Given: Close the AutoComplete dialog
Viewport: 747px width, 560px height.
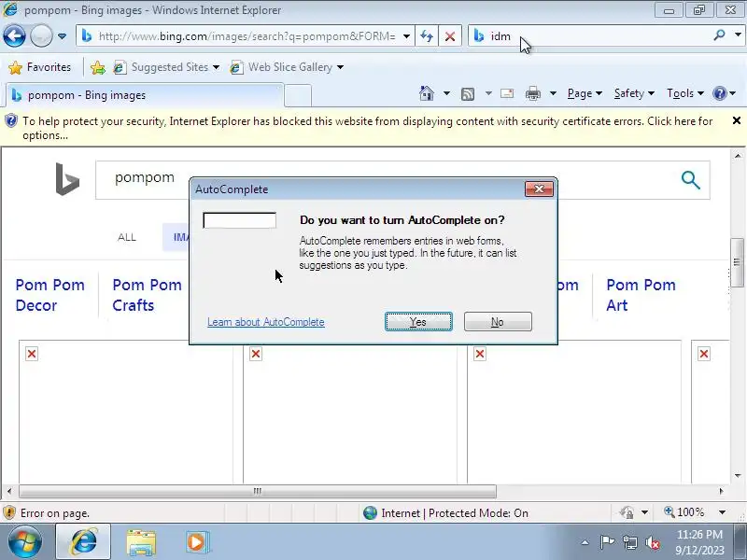Looking at the screenshot, I should coord(539,189).
